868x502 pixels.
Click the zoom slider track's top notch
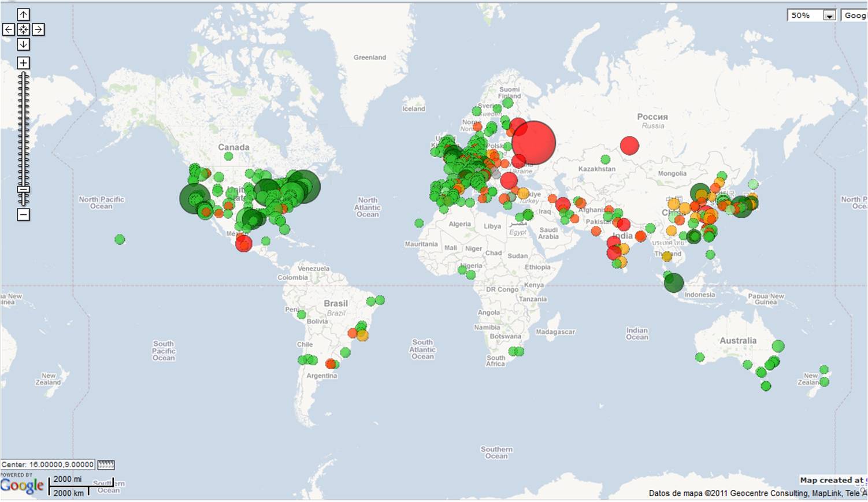pos(23,75)
